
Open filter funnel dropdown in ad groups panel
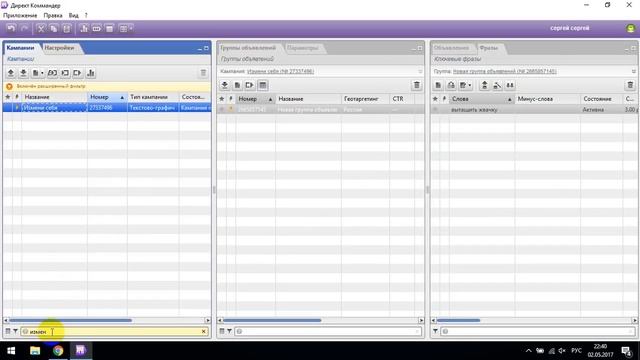point(229,331)
